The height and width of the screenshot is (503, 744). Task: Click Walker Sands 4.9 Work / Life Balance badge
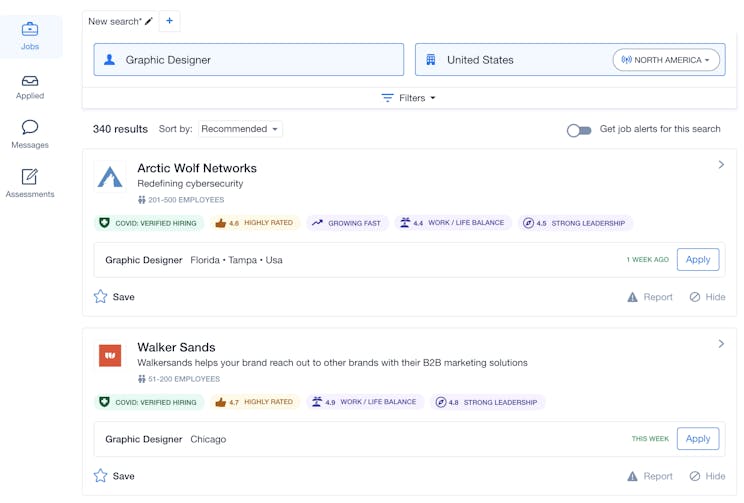tap(365, 402)
